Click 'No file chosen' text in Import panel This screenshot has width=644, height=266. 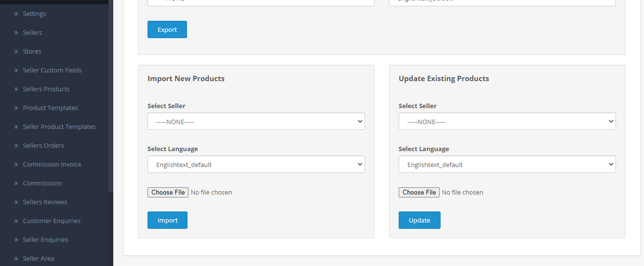pyautogui.click(x=211, y=192)
